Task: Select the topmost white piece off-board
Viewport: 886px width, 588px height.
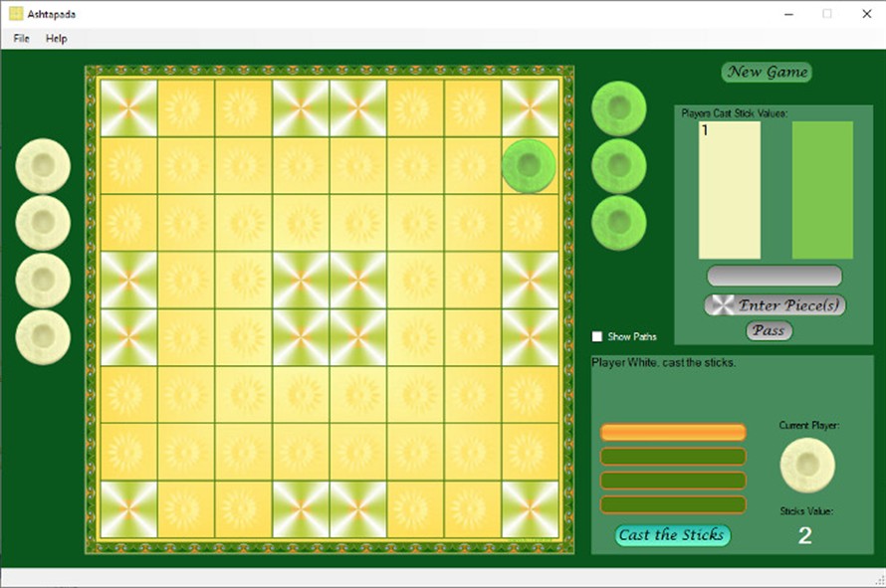Action: pyautogui.click(x=43, y=166)
